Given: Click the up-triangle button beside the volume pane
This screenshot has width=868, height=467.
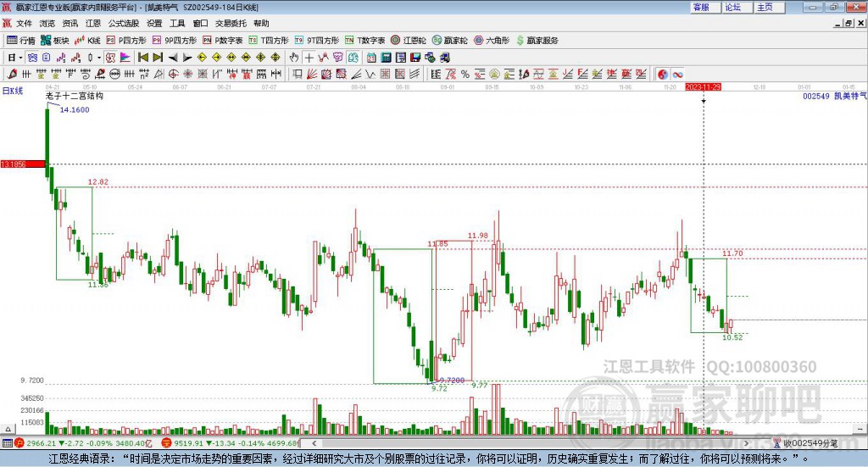Looking at the screenshot, I should pos(8,429).
